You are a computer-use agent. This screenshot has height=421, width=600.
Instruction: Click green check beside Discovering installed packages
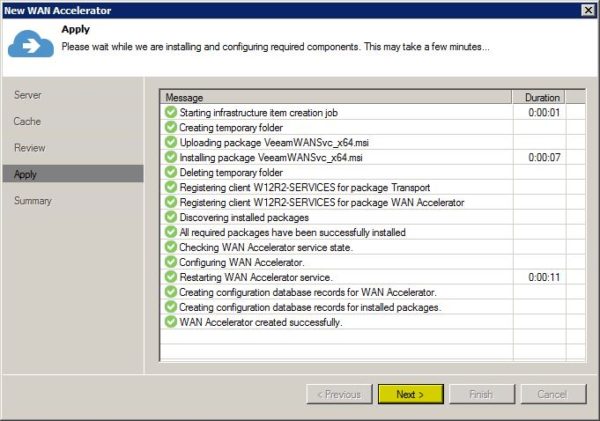[171, 217]
